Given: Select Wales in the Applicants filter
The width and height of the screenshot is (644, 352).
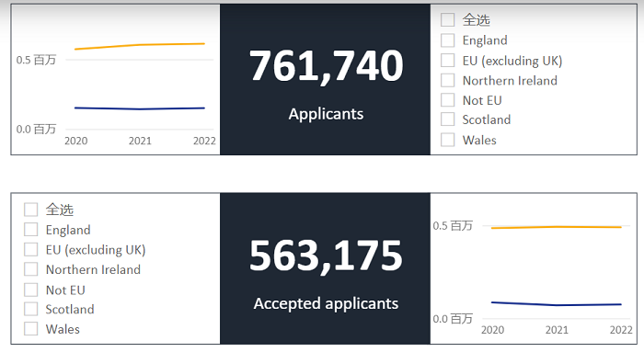Looking at the screenshot, I should [448, 140].
